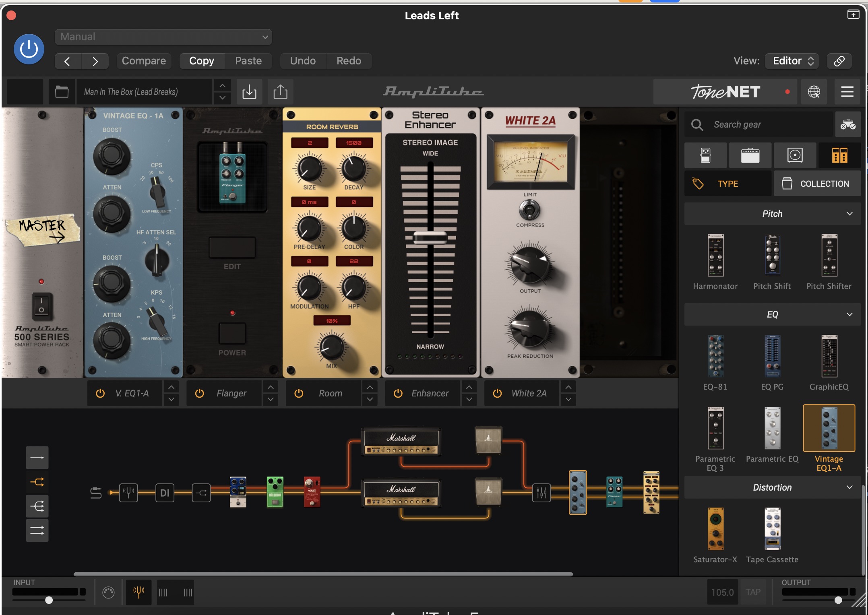Switch to the COLLECTION filter tab

pos(817,184)
